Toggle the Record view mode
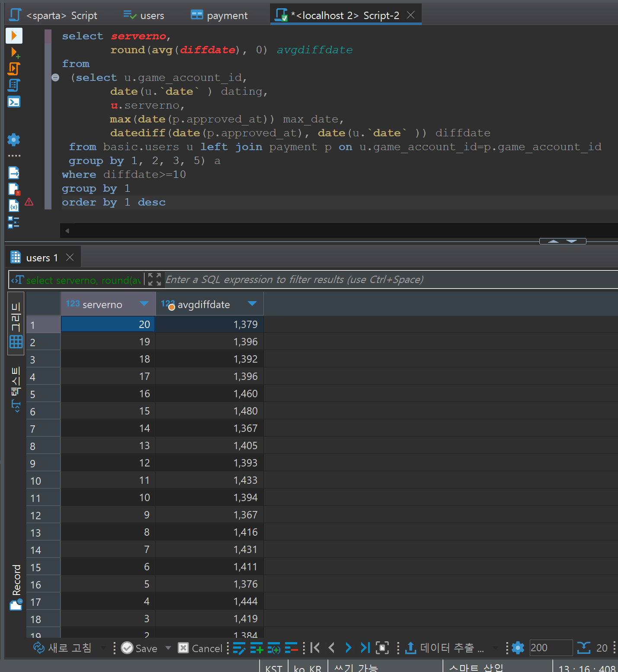 pyautogui.click(x=16, y=587)
